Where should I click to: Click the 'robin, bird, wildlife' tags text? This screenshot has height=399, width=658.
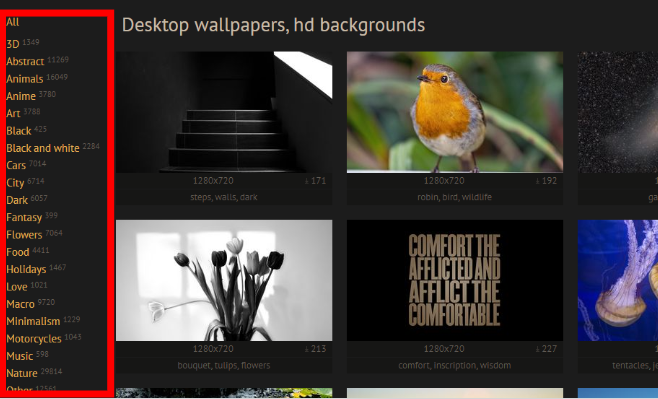coord(454,197)
